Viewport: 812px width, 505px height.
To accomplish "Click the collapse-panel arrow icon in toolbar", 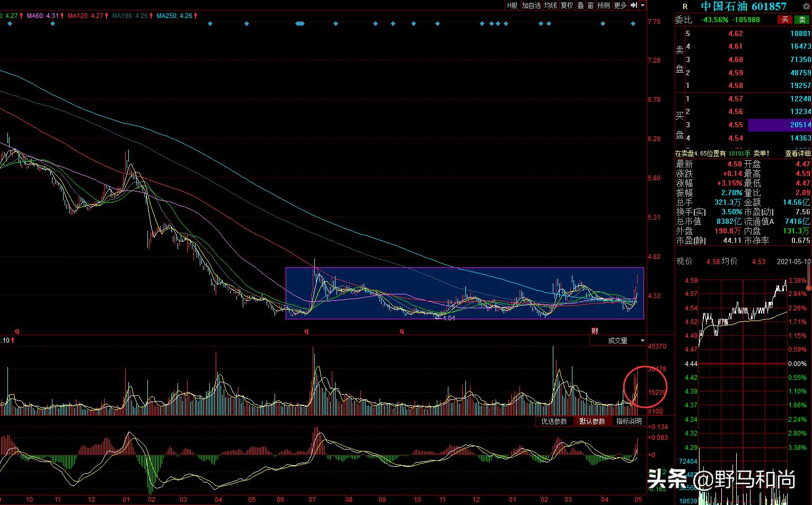I will [x=634, y=5].
